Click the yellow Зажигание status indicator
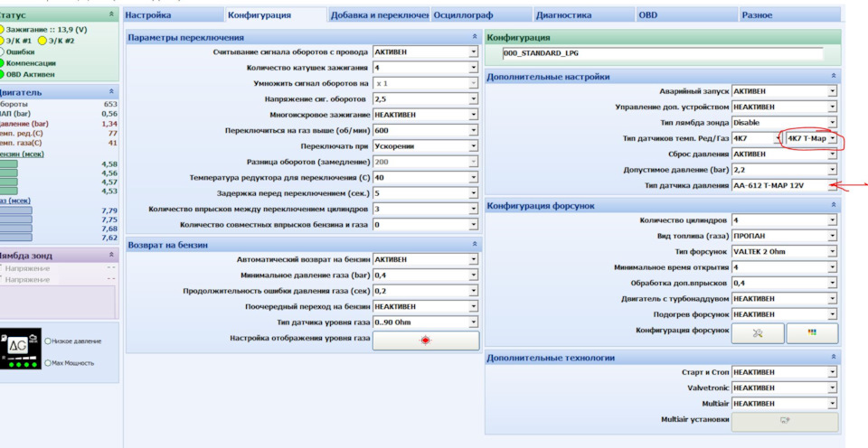Viewport: 868px width, 448px height. (1, 29)
